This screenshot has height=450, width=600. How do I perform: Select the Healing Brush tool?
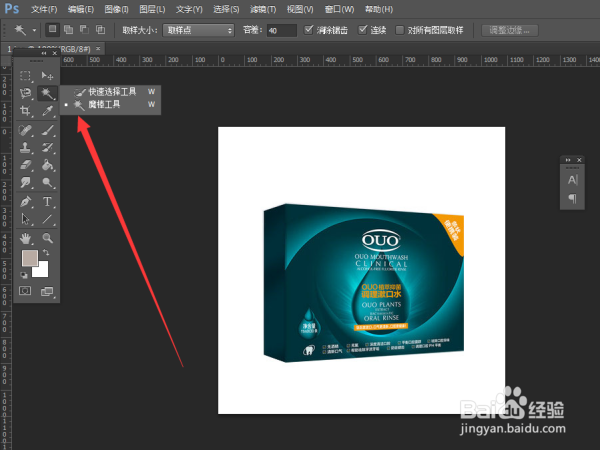coord(25,130)
